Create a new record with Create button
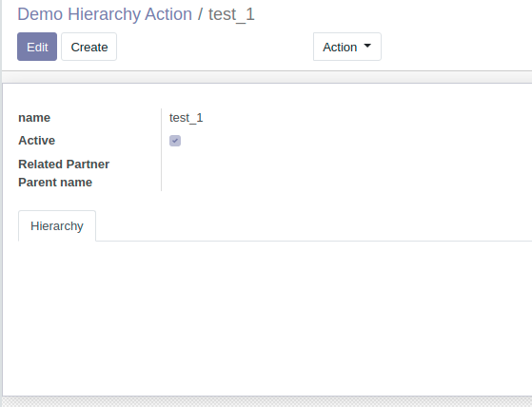Screen dimensions: 532x407 tap(89, 47)
